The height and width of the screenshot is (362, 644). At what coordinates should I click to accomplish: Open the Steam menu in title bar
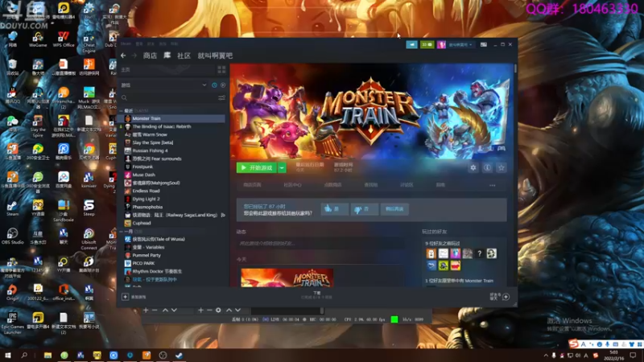click(x=126, y=43)
